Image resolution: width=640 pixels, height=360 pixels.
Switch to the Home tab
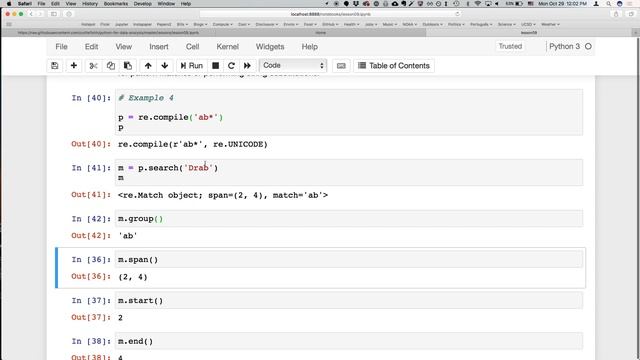[320, 33]
